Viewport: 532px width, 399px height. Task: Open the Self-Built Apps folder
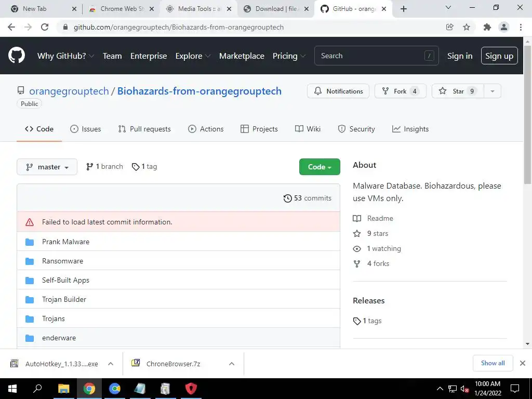click(65, 280)
